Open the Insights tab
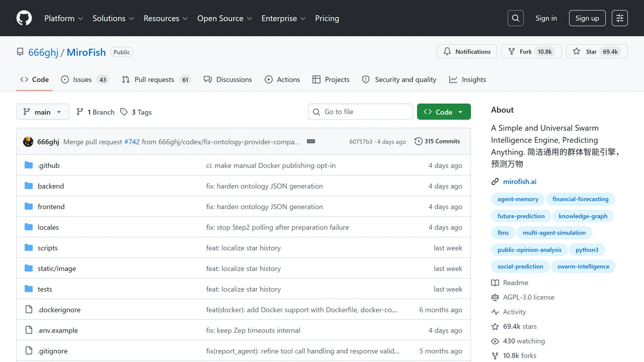 pyautogui.click(x=468, y=79)
